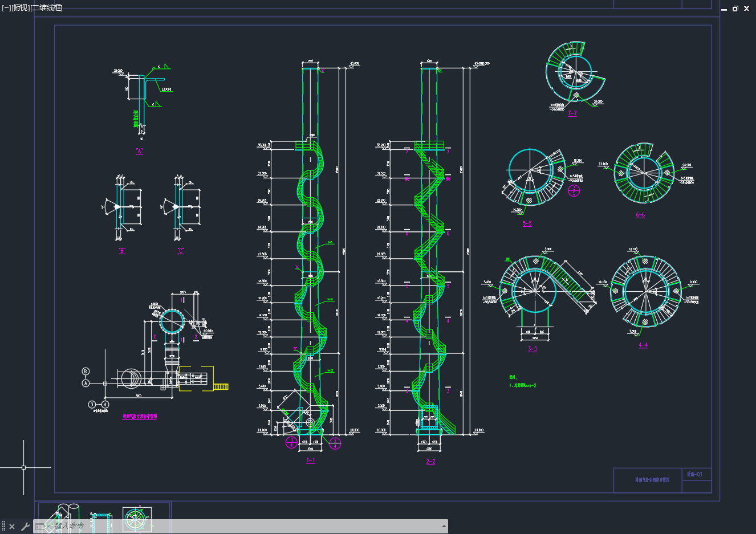Select grid axis bubble 3
This screenshot has height=534, width=756.
(92, 405)
